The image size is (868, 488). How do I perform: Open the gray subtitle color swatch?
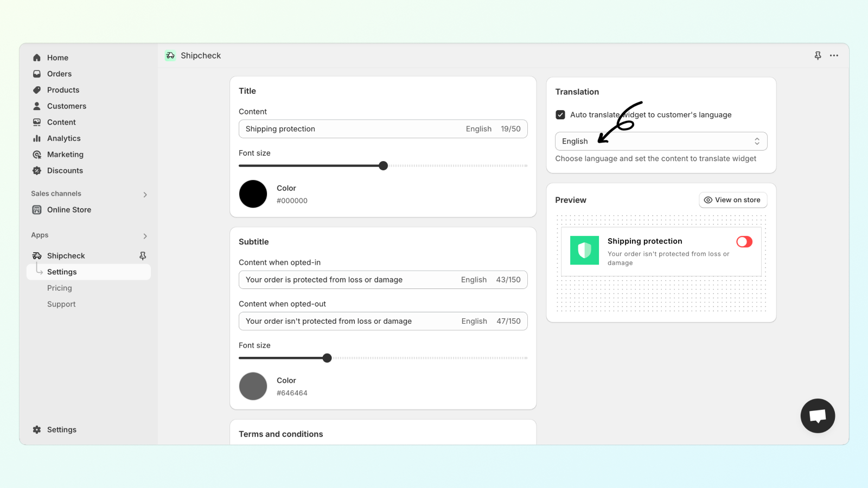pos(253,386)
